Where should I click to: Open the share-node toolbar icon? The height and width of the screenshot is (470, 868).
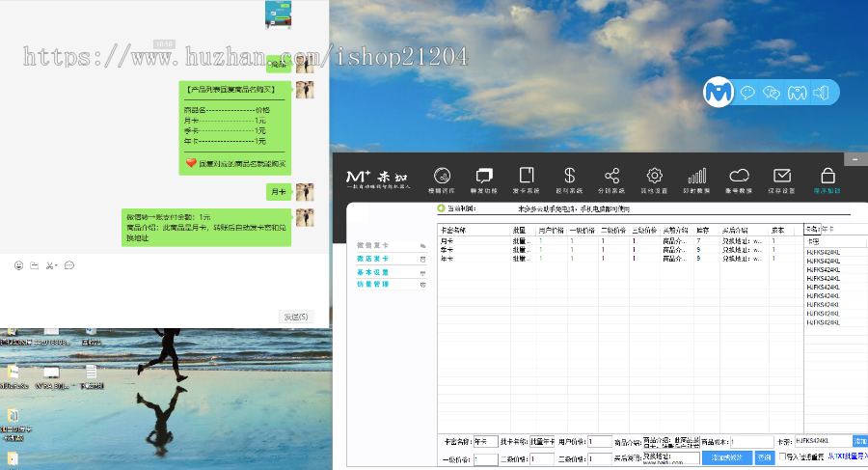612,176
